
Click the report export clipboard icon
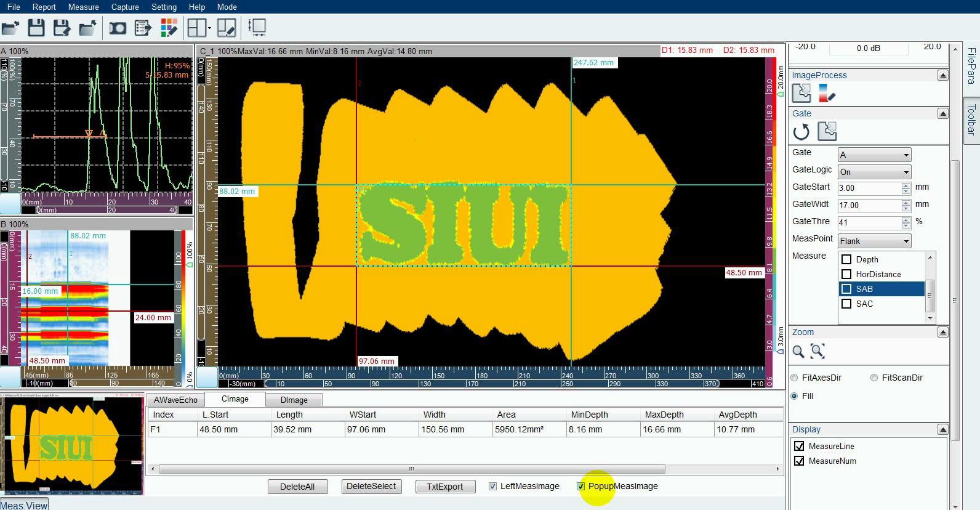coord(143,28)
